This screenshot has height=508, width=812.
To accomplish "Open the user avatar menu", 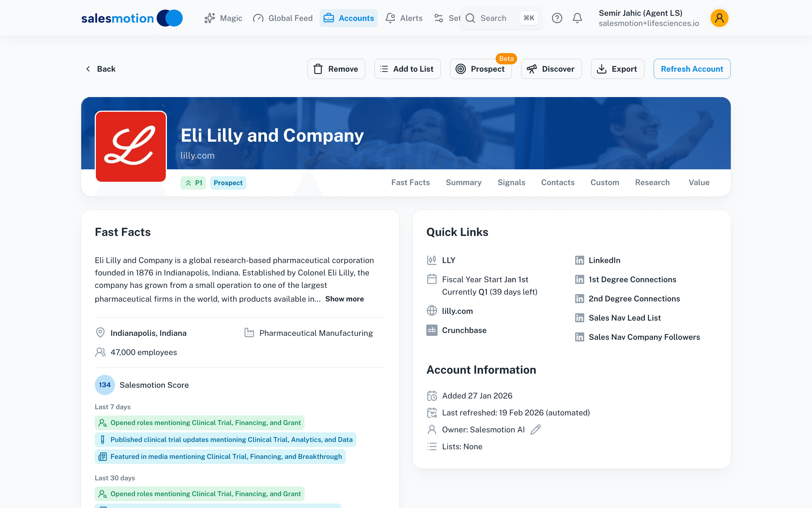I will pos(719,18).
